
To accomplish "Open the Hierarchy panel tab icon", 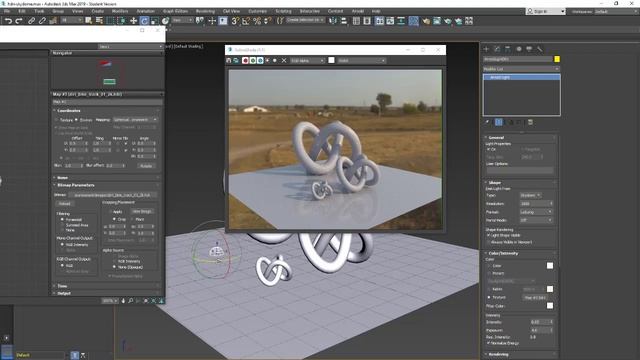I will [508, 49].
